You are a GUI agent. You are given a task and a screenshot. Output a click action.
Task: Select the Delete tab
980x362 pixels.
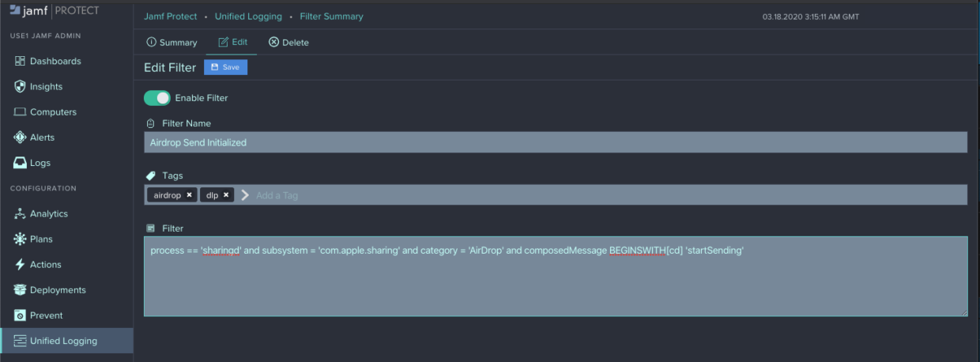[x=288, y=43]
